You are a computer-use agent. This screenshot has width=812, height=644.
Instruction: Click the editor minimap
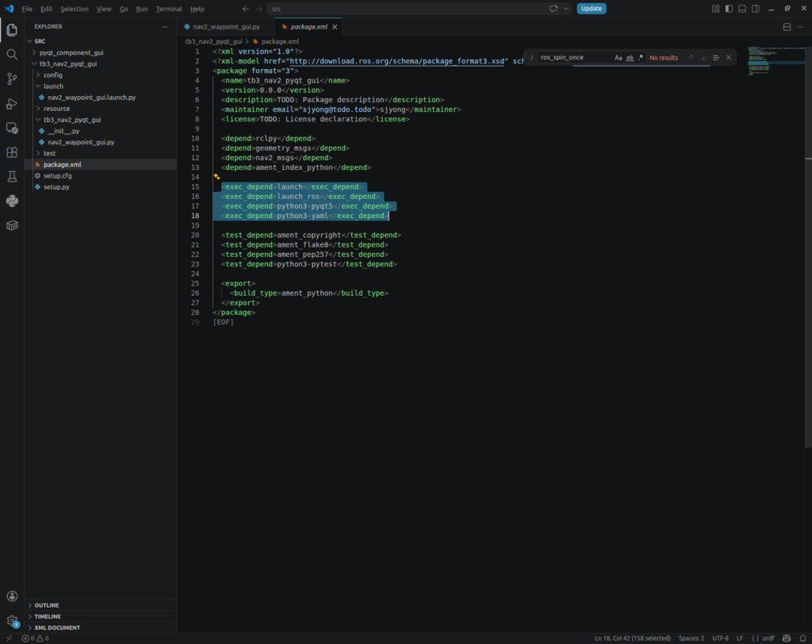click(x=776, y=61)
